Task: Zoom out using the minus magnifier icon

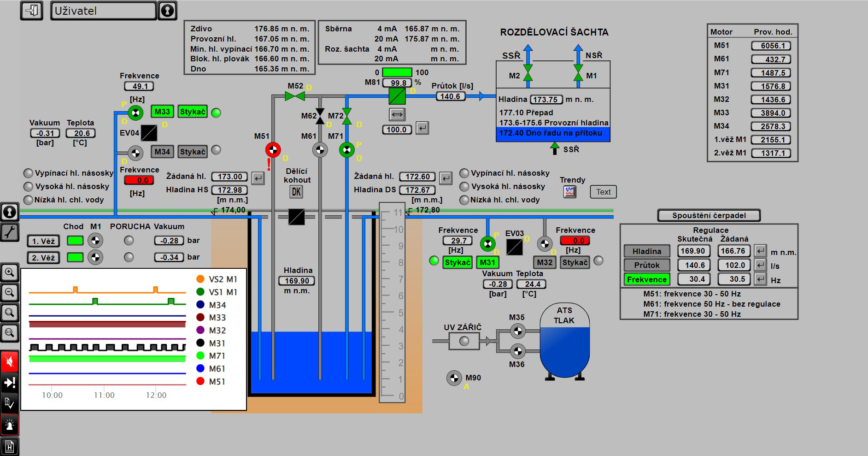Action: [x=10, y=292]
